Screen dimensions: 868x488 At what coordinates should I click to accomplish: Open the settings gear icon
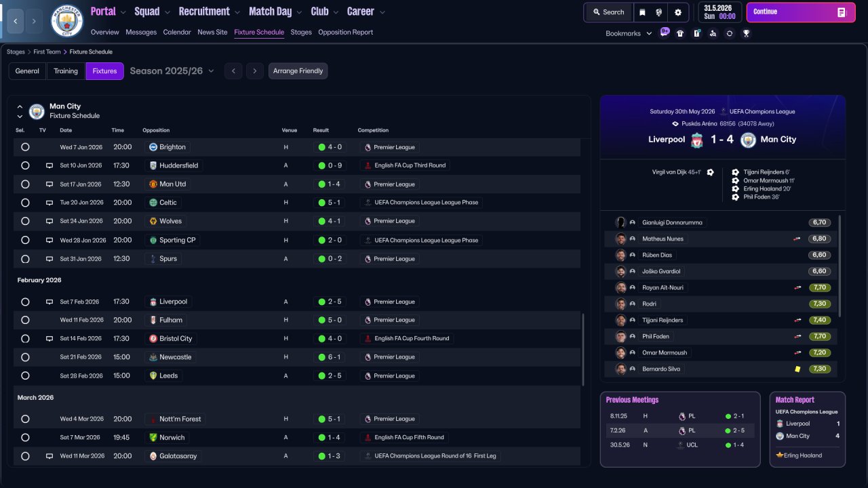[x=678, y=12]
